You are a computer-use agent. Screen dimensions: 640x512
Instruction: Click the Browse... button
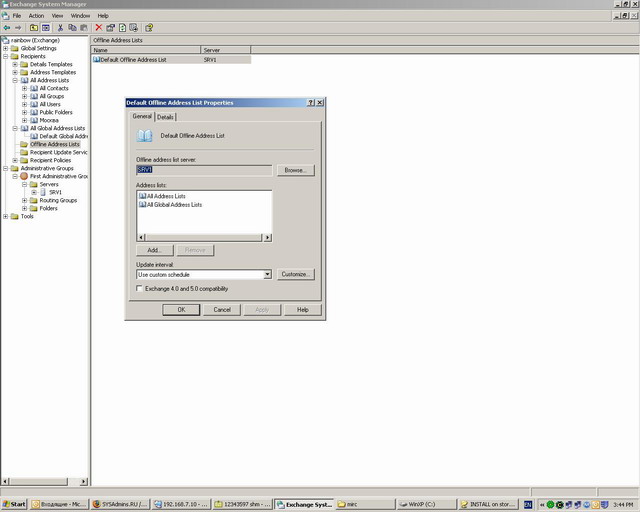click(296, 170)
